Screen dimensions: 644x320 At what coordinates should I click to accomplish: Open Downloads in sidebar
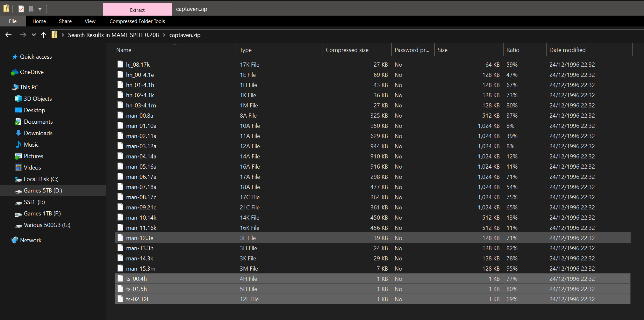click(x=38, y=133)
